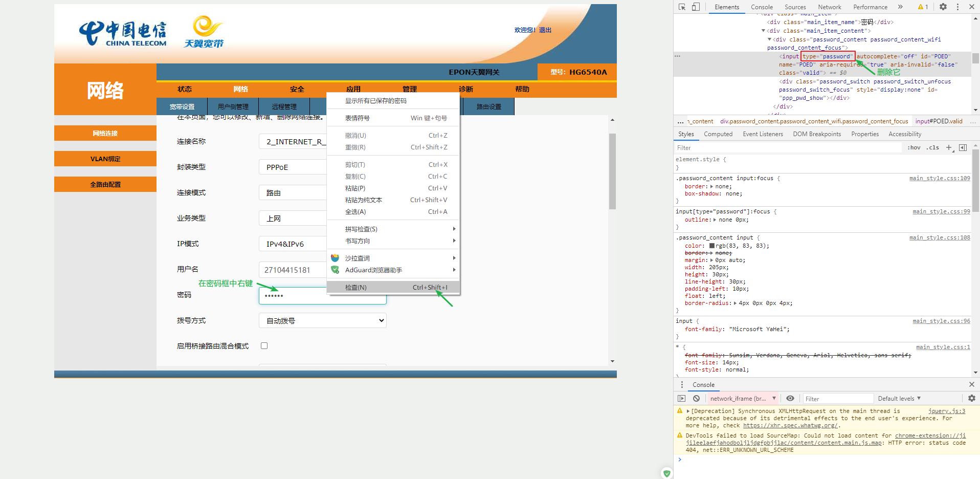Viewport: 980px width, 479px height.
Task: Click the China Telecom logo
Action: [x=123, y=34]
